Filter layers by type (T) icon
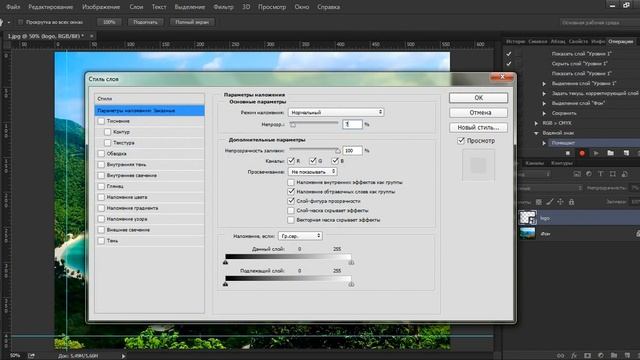 (600, 174)
